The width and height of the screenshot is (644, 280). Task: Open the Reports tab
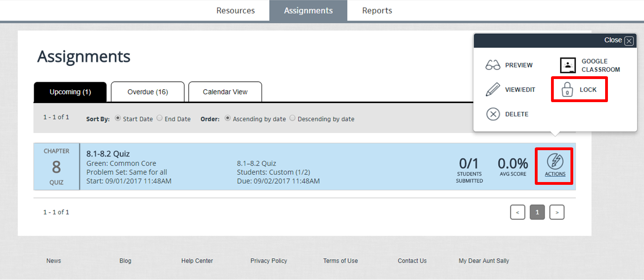pos(377,11)
